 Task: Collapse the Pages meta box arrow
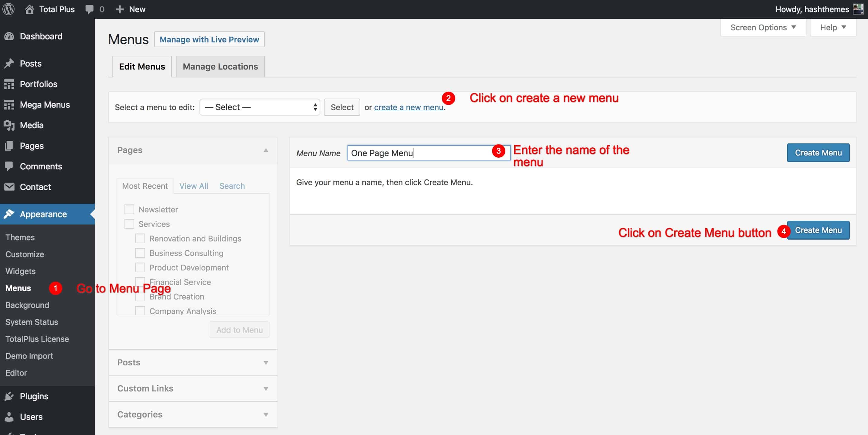click(x=266, y=150)
